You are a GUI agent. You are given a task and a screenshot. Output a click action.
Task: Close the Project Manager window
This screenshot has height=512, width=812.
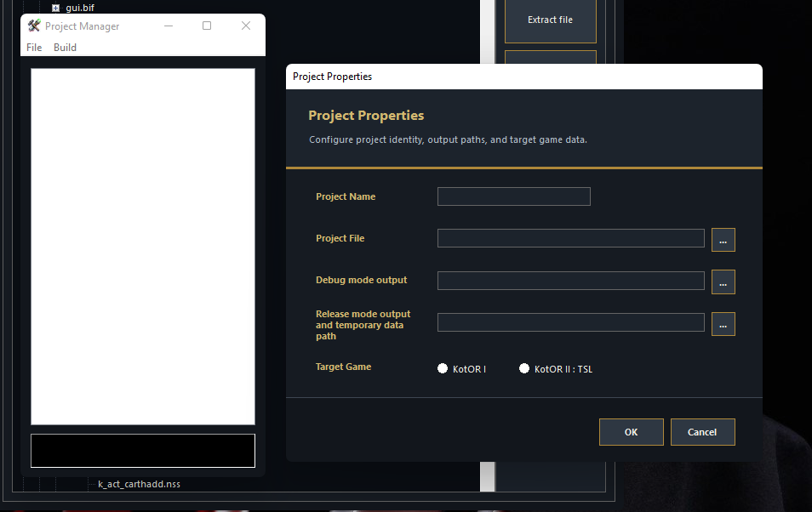coord(246,26)
